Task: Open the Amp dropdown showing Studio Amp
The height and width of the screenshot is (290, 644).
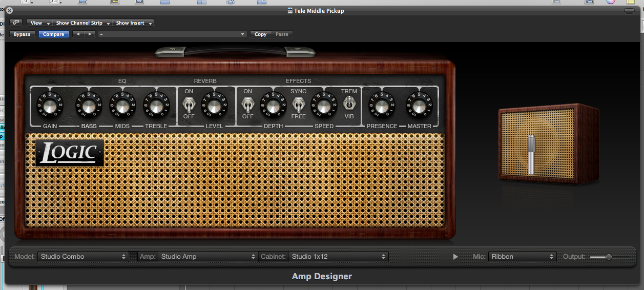Action: pos(208,257)
